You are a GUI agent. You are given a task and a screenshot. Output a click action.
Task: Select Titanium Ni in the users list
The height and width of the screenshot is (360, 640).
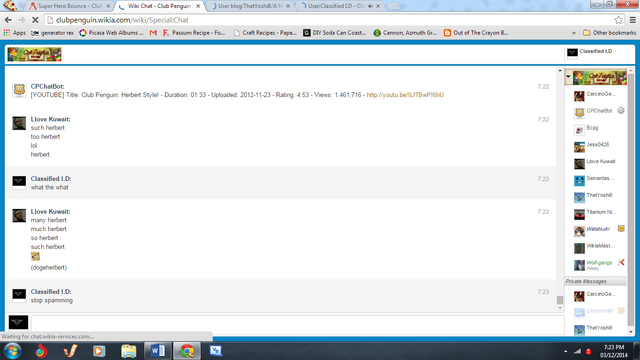595,213
